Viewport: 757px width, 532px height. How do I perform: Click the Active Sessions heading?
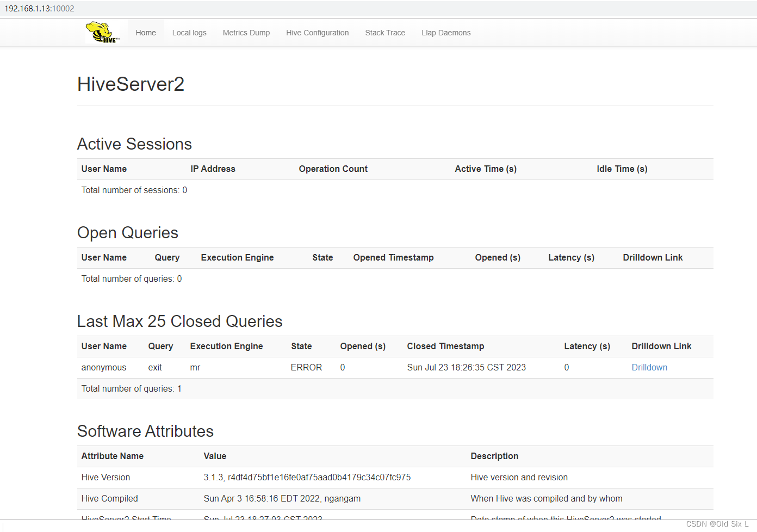tap(134, 144)
